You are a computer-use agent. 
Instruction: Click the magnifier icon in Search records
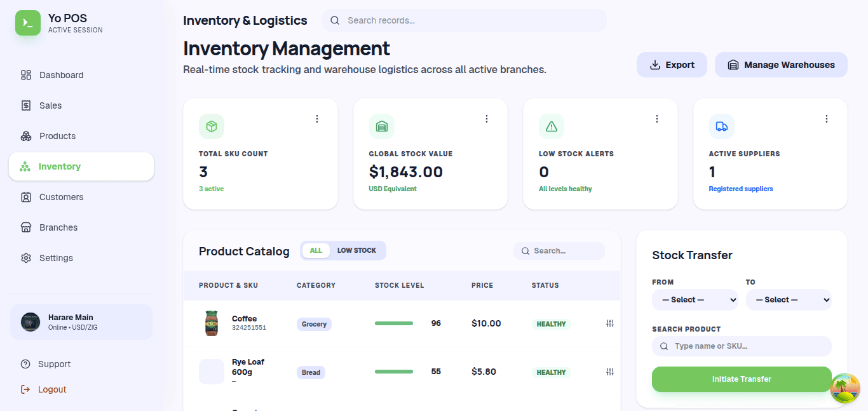coord(335,20)
